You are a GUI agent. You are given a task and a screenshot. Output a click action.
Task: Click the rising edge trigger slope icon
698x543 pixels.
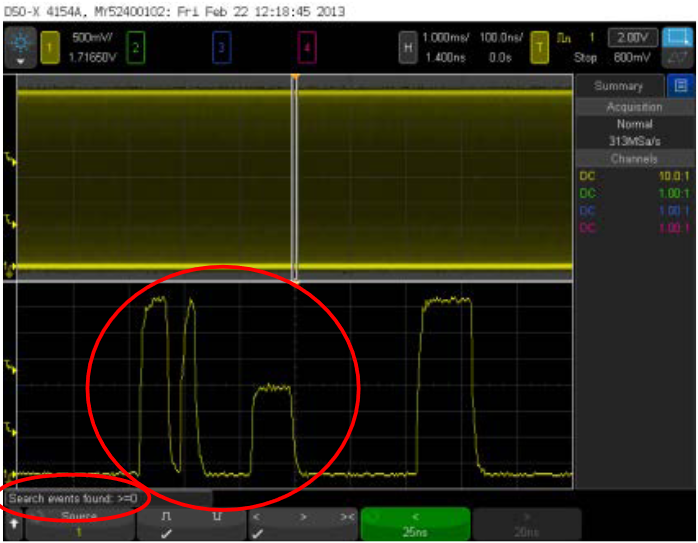(x=567, y=36)
